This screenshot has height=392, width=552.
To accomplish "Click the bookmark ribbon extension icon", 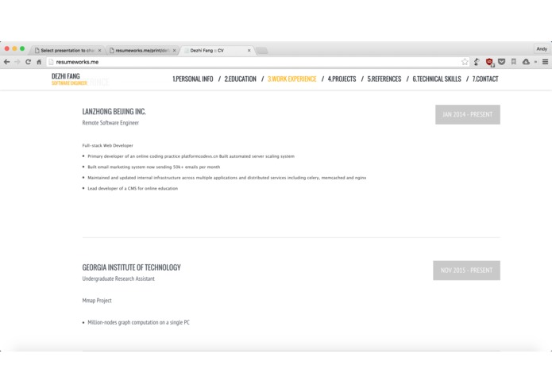I will pos(514,62).
